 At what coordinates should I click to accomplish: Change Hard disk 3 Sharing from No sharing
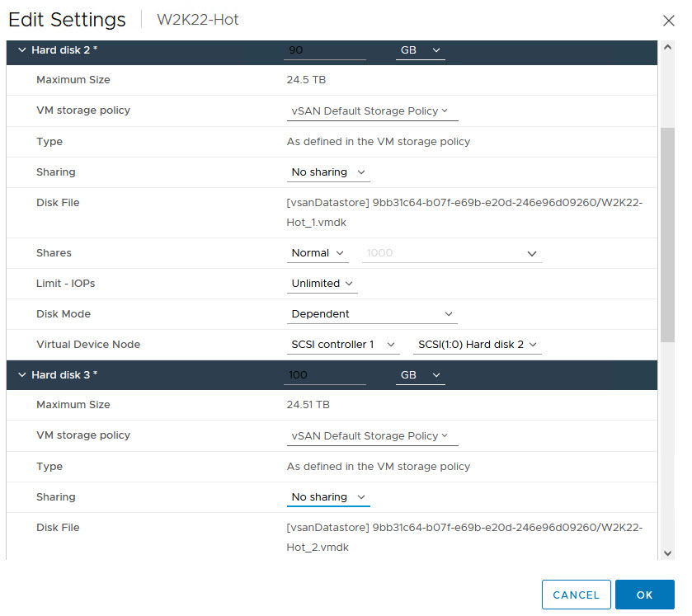tap(328, 497)
